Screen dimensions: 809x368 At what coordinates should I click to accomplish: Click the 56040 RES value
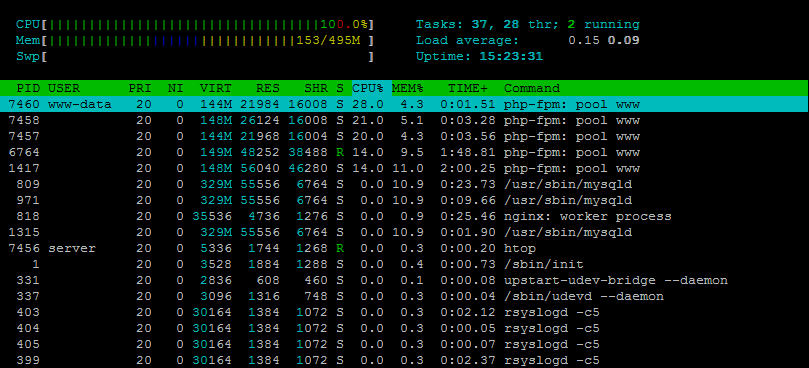260,168
